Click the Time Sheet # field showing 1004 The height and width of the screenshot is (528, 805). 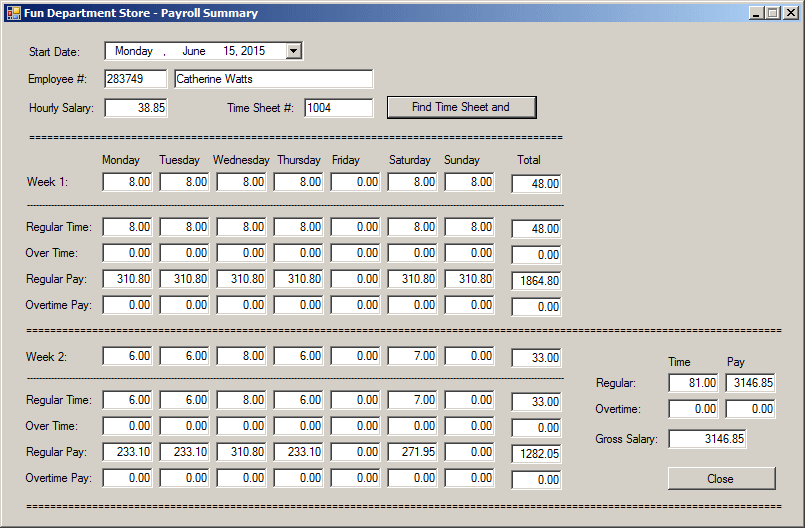click(x=338, y=108)
